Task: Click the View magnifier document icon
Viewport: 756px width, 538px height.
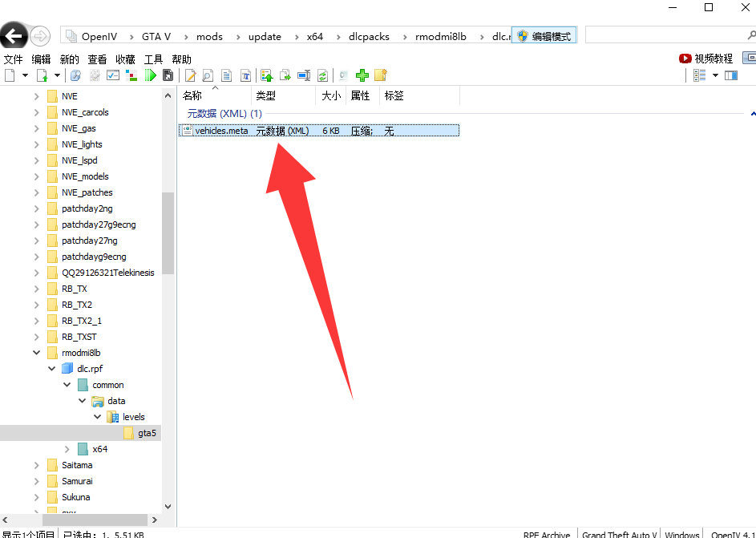Action: (x=208, y=75)
